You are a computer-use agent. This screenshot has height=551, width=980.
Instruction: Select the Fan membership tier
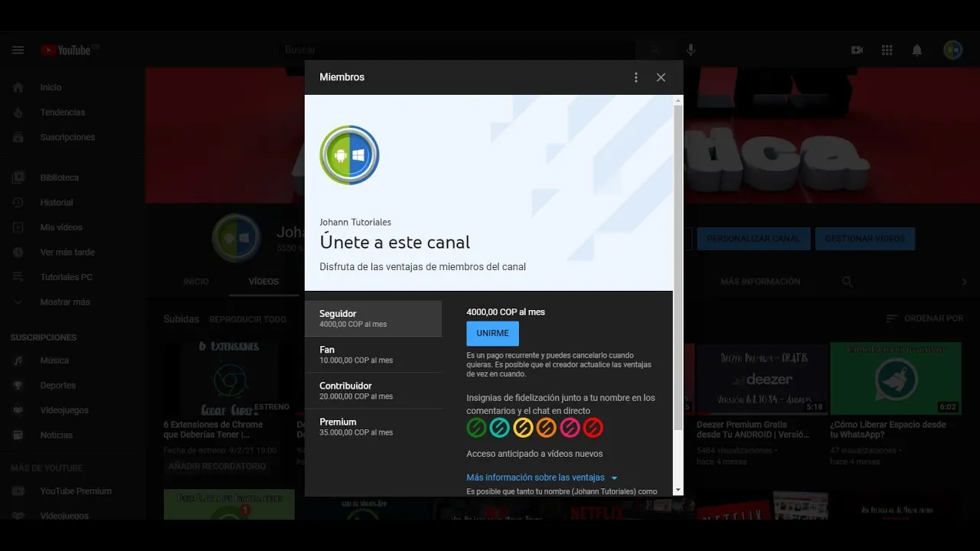tap(373, 354)
